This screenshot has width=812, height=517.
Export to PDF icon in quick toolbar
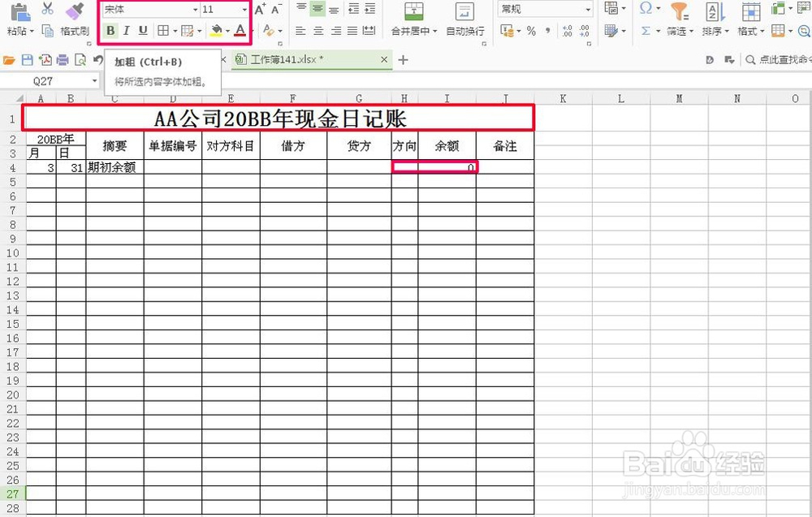[45, 60]
